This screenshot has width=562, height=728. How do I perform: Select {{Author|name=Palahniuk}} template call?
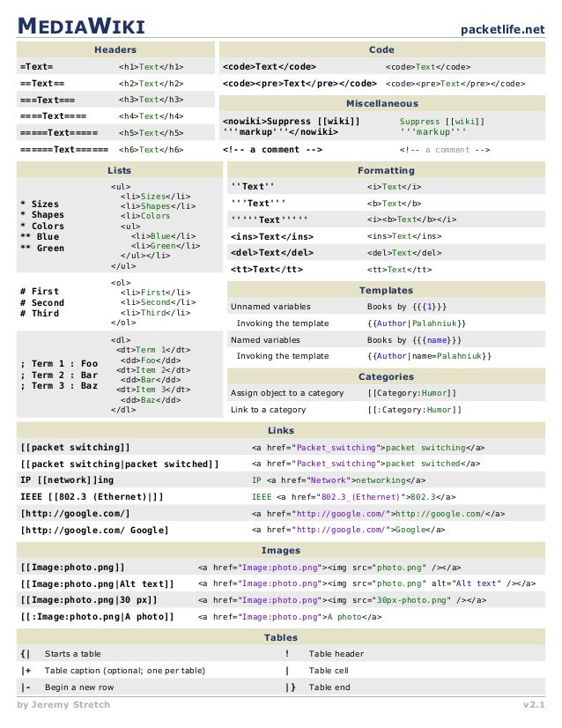[x=429, y=356]
